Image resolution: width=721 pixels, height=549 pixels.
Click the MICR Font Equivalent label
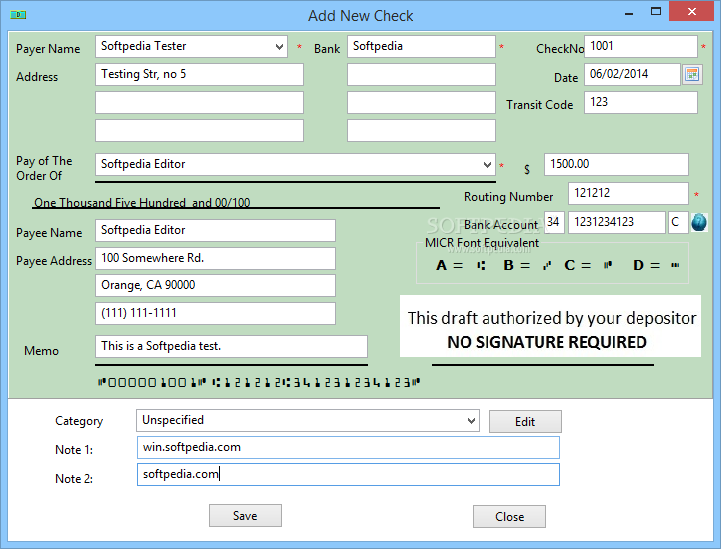[482, 243]
